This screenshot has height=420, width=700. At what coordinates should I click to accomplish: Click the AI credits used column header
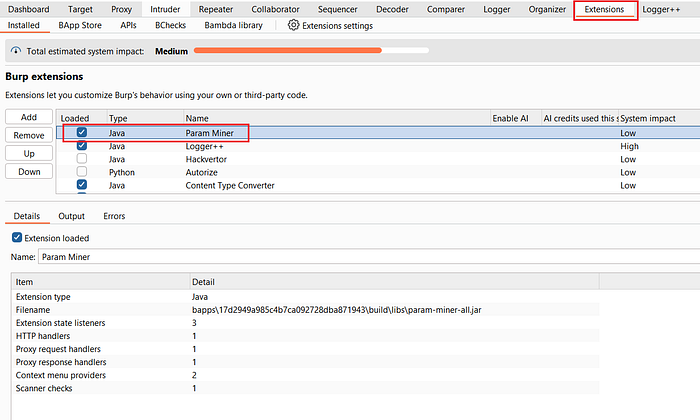[x=580, y=118]
